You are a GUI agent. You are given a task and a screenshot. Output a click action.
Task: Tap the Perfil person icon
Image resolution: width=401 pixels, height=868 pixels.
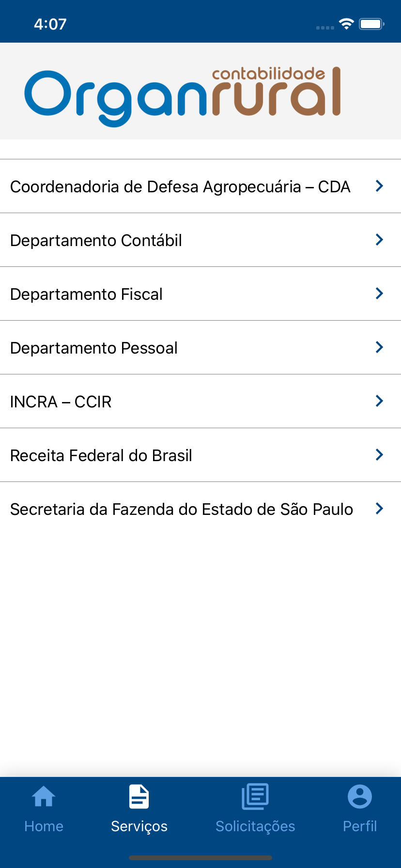pyautogui.click(x=360, y=796)
